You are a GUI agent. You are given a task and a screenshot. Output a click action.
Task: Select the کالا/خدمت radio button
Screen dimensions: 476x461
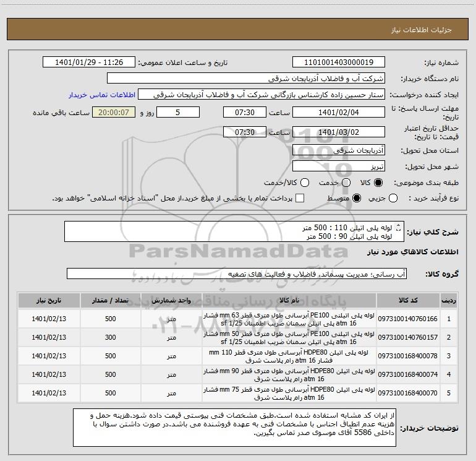(x=305, y=183)
